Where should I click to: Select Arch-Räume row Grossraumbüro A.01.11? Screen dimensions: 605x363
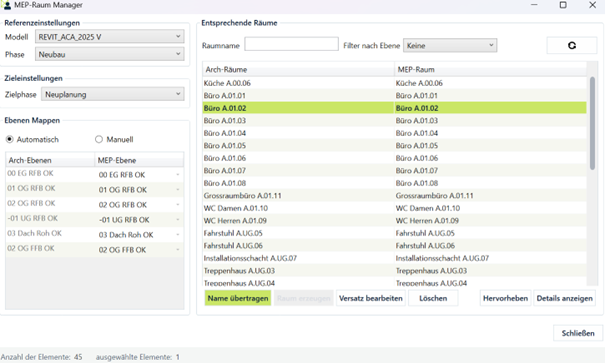coord(298,196)
